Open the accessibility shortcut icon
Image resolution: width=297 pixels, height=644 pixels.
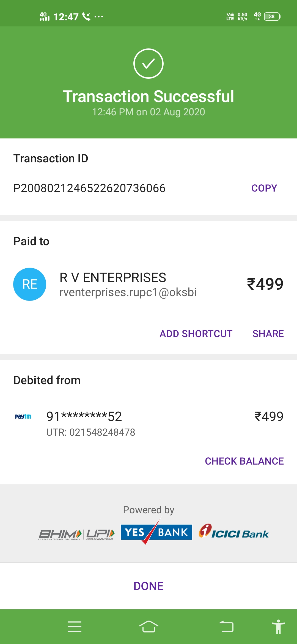[278, 627]
